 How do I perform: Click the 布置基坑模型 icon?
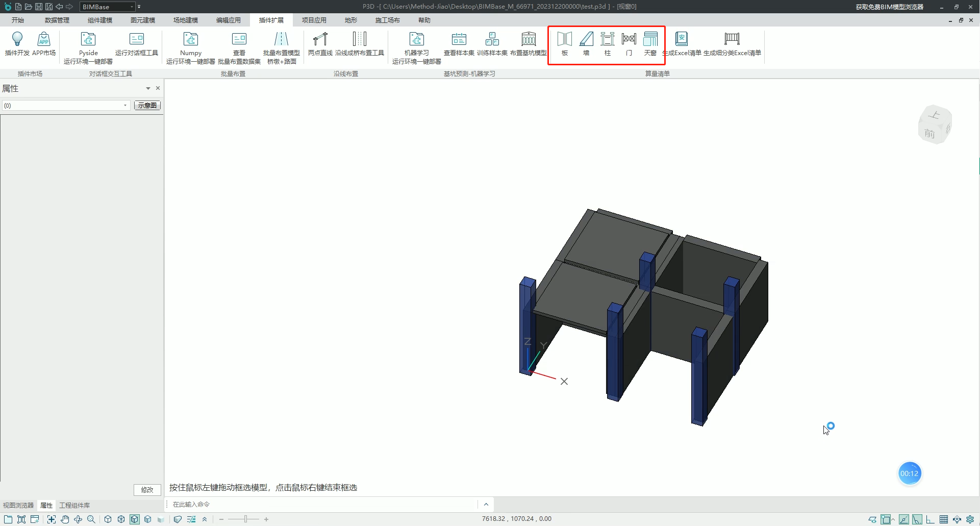tap(528, 43)
